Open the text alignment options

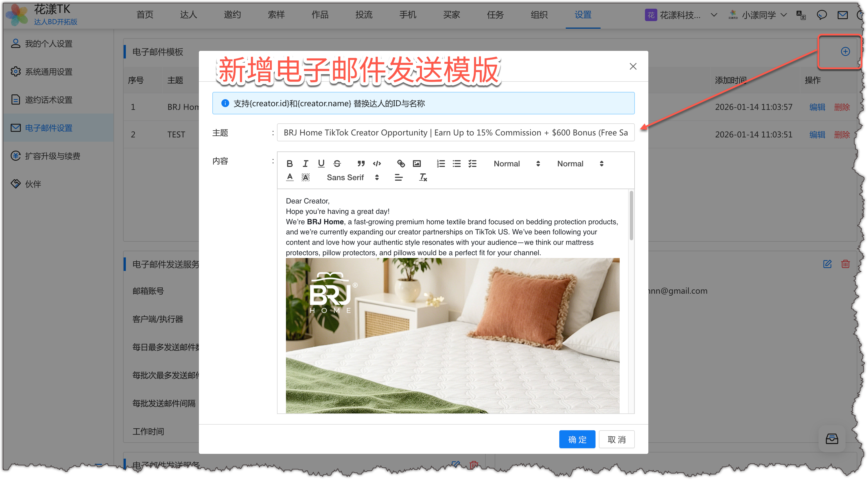[399, 177]
